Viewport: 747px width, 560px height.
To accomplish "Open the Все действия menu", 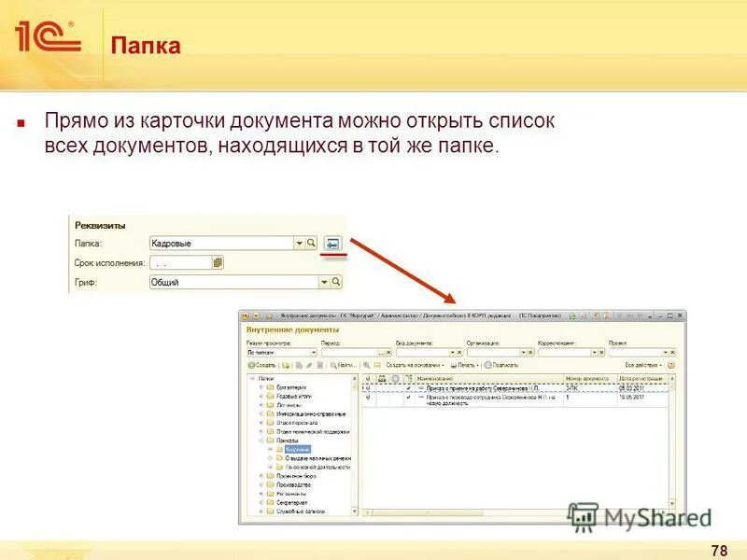I will [x=641, y=365].
